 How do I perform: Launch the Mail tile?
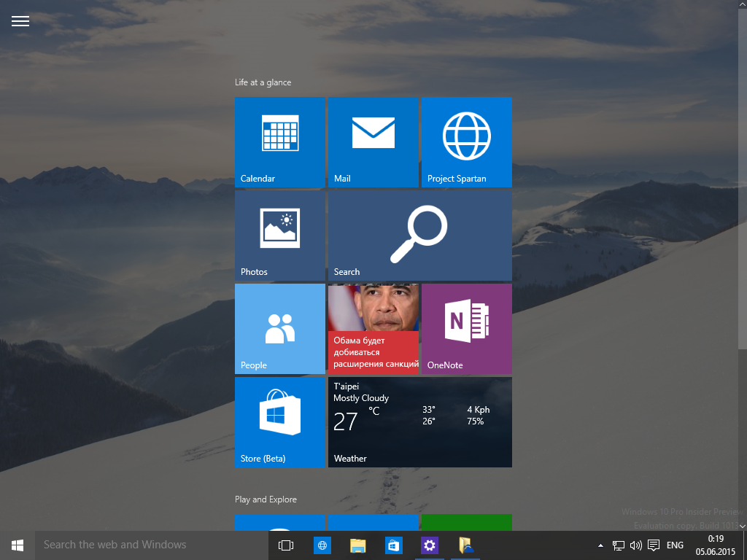pos(373,142)
